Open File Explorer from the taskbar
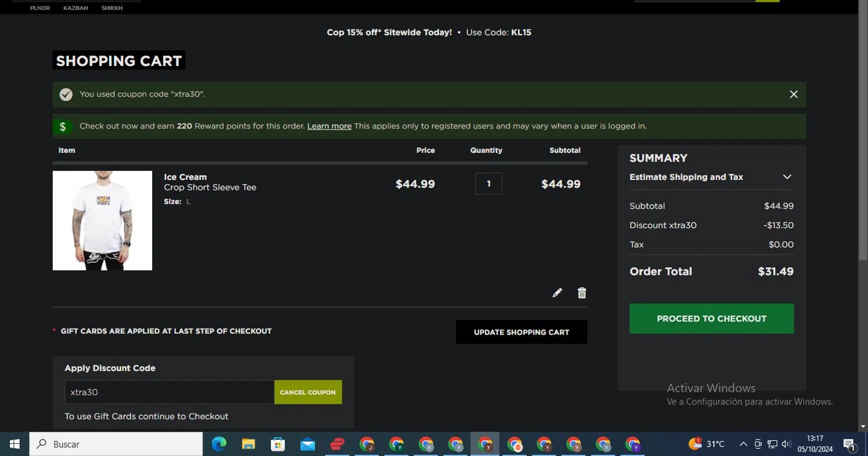The height and width of the screenshot is (456, 868). [x=248, y=444]
